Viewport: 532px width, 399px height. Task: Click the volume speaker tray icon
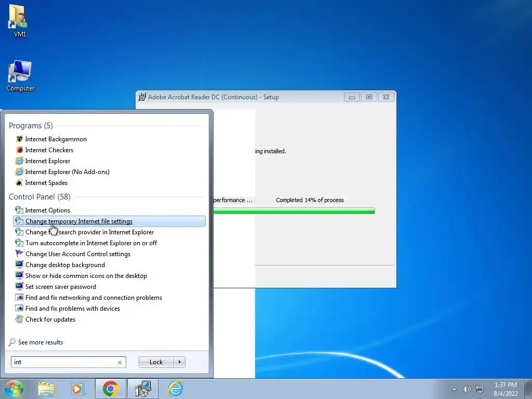click(x=467, y=389)
